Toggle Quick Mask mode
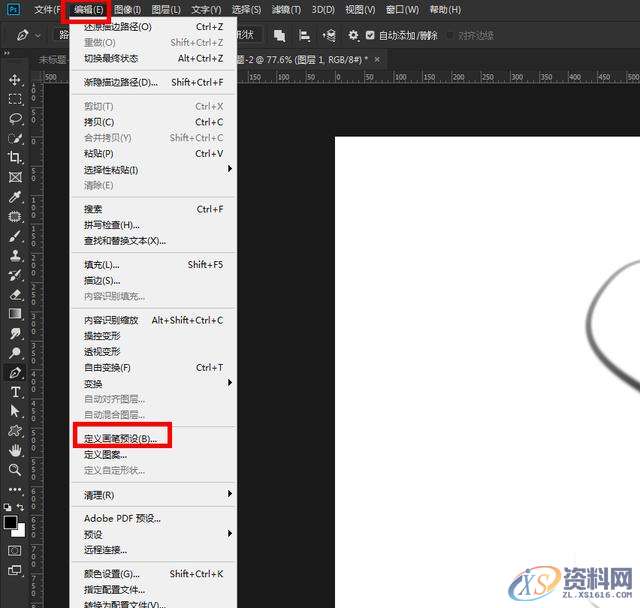 [x=15, y=551]
